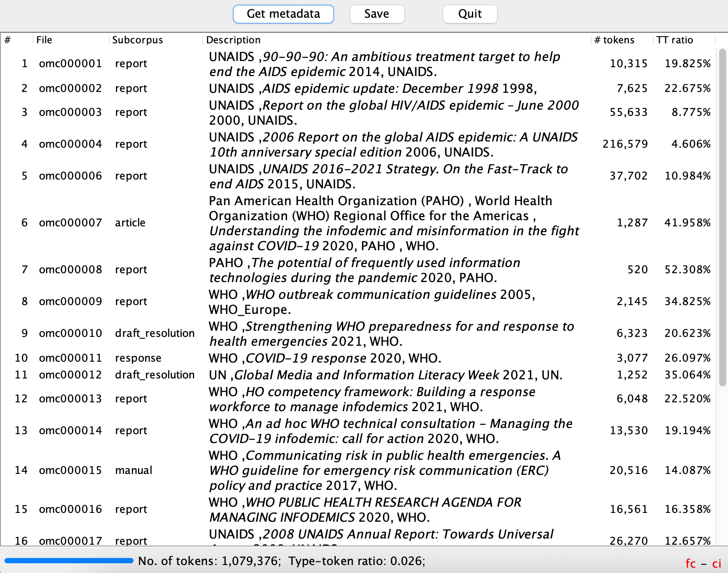Click the blue progress bar
Screen dimensions: 728x573
tap(69, 561)
